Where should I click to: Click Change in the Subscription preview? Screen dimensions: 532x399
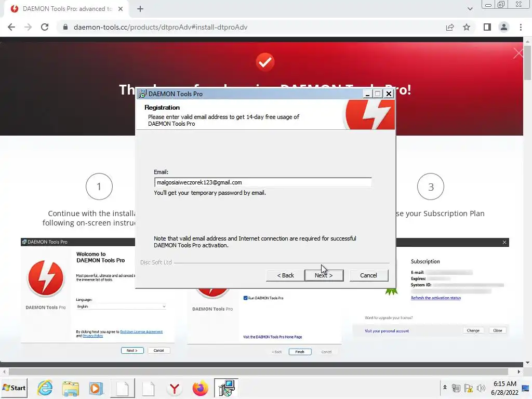pyautogui.click(x=473, y=330)
